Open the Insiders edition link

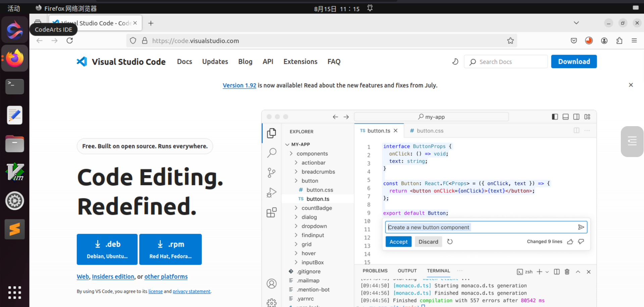(x=113, y=276)
